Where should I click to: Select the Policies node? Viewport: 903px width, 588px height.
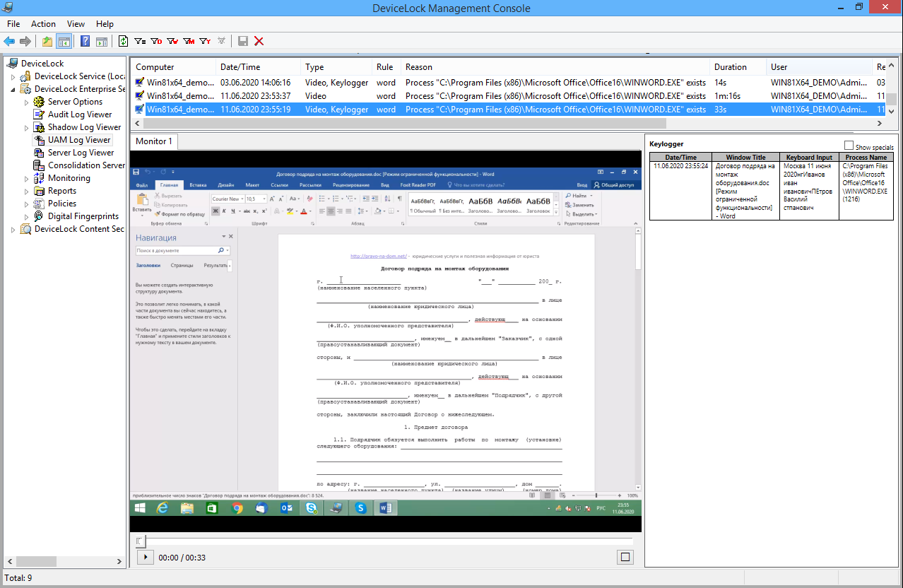[x=62, y=204]
